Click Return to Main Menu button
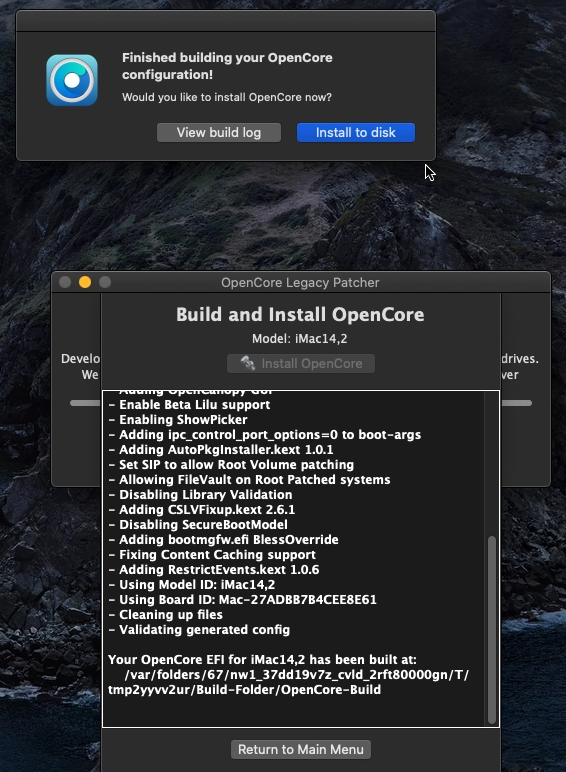Screen dimensions: 566x772 pyautogui.click(x=301, y=749)
